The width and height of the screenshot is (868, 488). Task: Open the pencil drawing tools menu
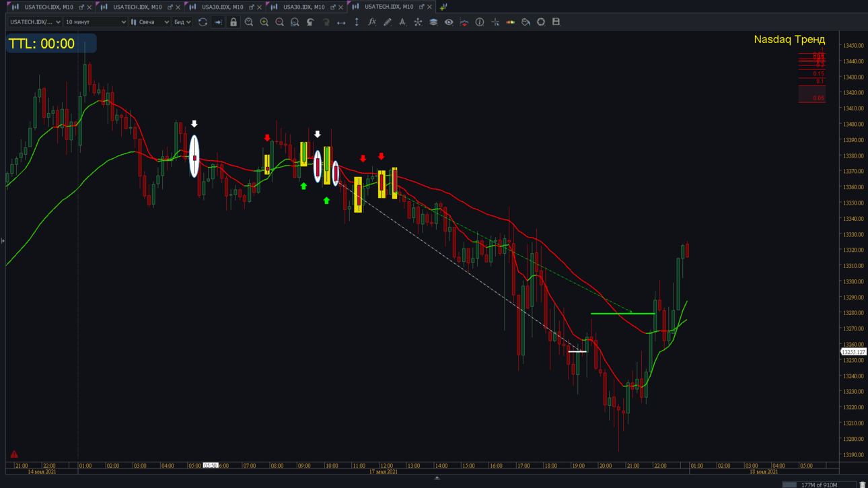(388, 22)
